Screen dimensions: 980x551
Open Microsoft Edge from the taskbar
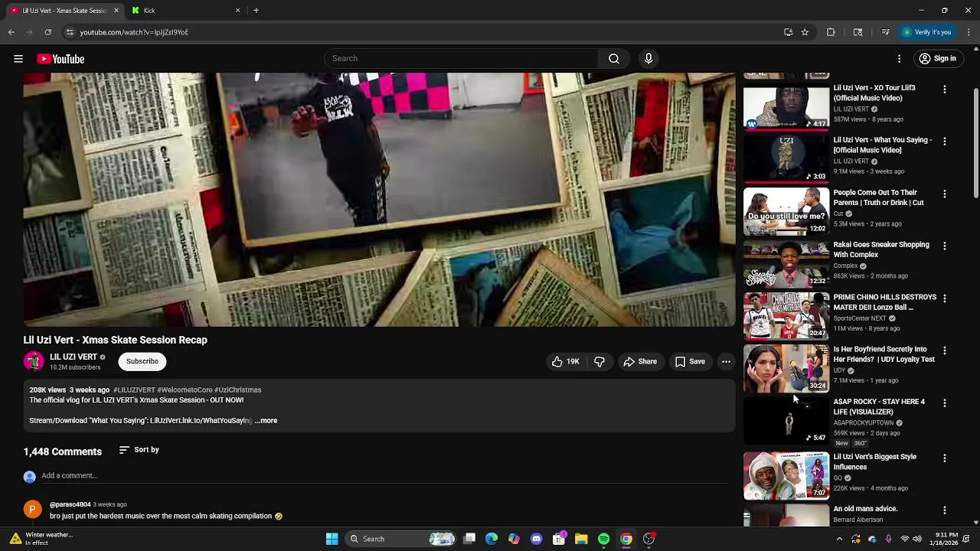click(492, 539)
